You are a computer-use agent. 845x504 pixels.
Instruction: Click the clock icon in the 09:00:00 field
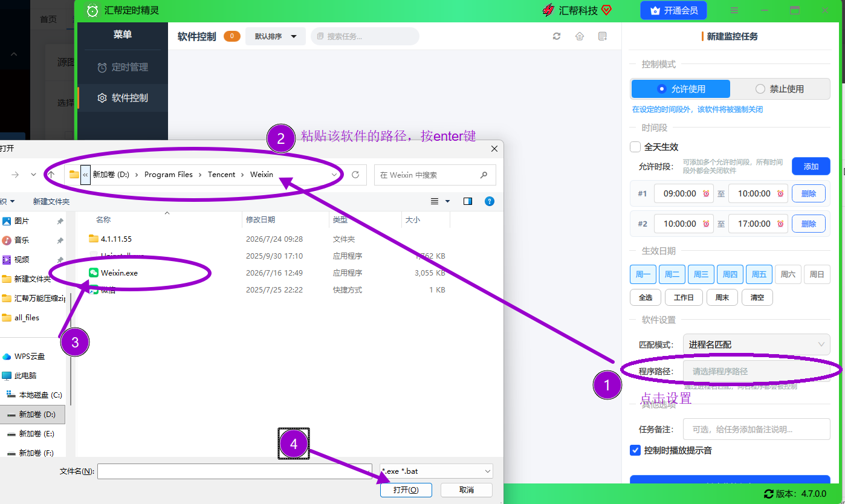click(x=706, y=194)
